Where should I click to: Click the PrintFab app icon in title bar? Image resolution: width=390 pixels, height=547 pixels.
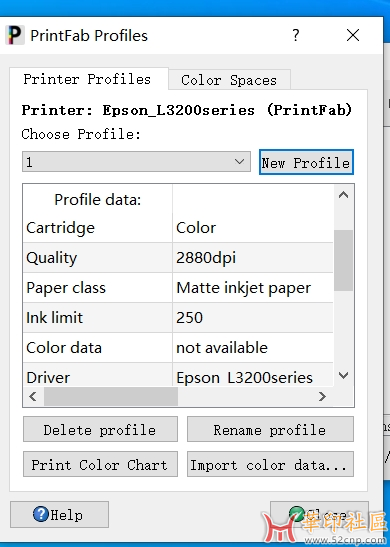click(x=15, y=35)
